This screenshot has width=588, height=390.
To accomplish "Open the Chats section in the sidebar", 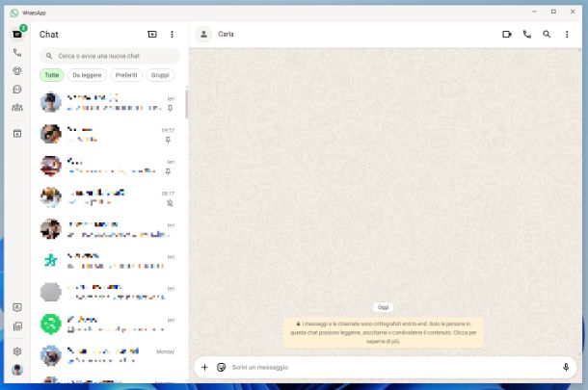I will [17, 34].
